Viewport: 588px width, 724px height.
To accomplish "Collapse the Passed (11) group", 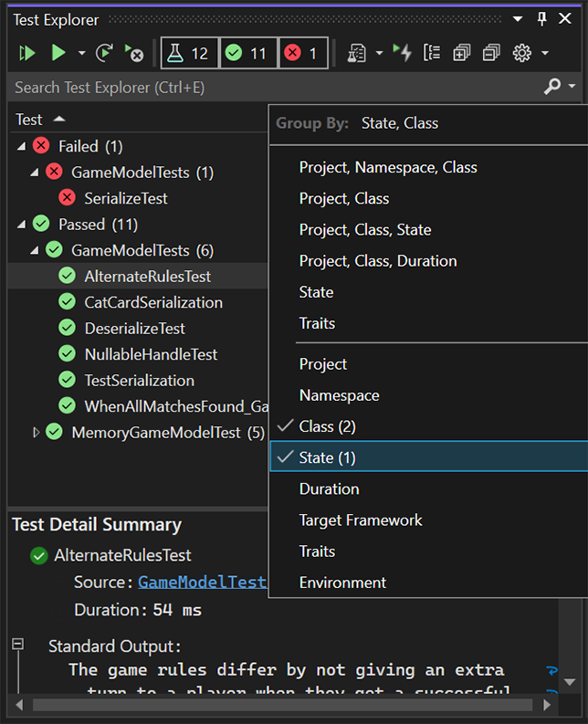I will (21, 225).
